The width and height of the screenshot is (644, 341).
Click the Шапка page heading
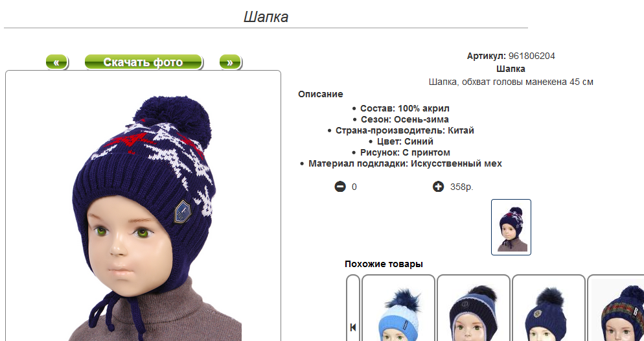(x=266, y=17)
